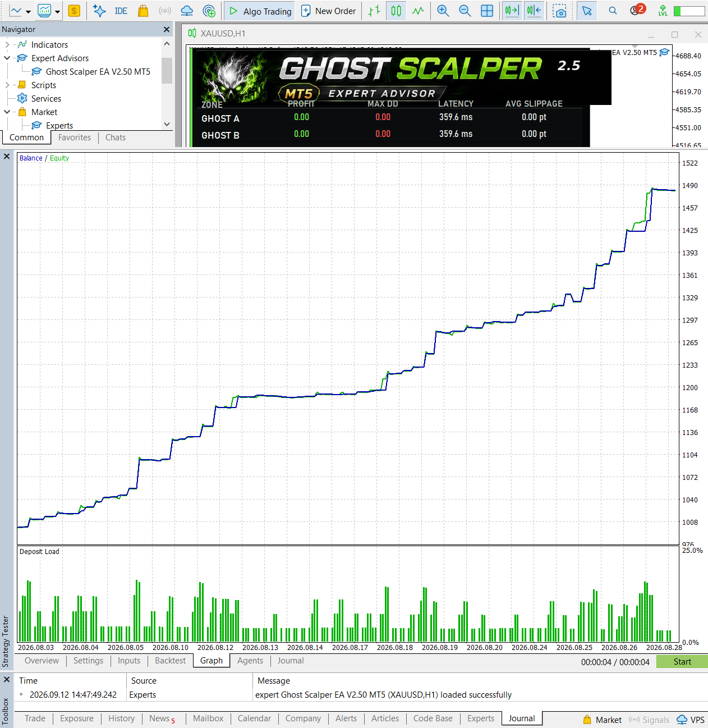Close the Navigator panel
708x728 pixels.
pyautogui.click(x=167, y=29)
